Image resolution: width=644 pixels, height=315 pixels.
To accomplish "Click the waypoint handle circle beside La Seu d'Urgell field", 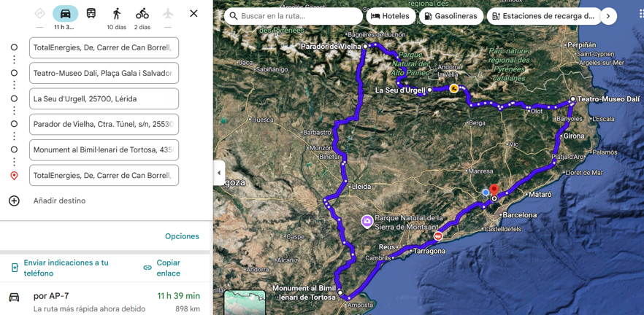I will point(14,98).
